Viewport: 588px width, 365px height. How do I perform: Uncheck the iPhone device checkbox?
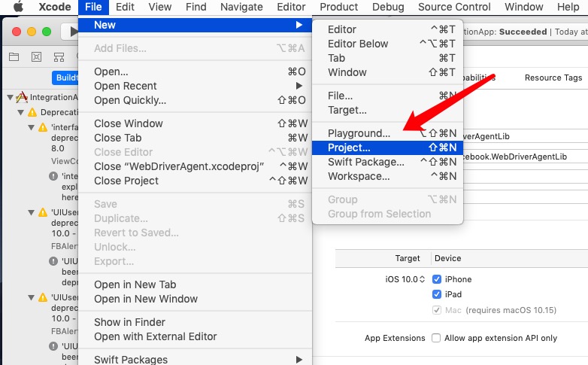point(437,279)
